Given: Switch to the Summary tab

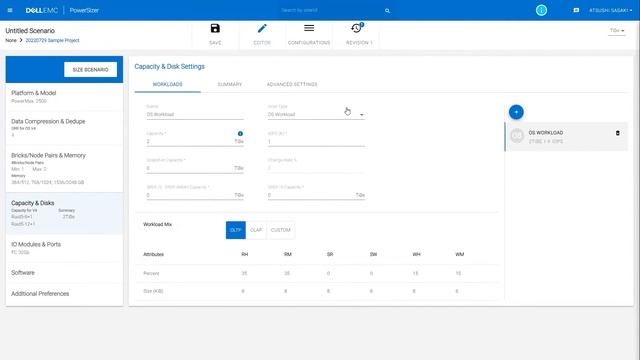Looking at the screenshot, I should click(x=229, y=84).
